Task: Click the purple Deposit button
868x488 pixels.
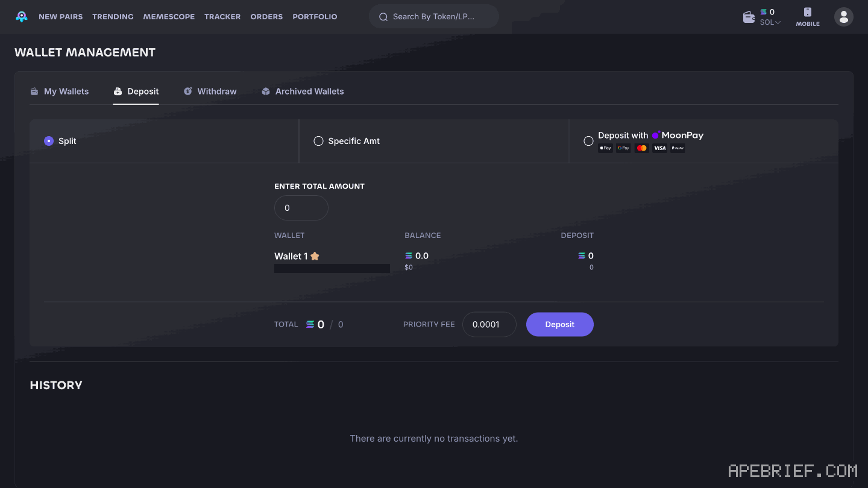Action: (560, 324)
